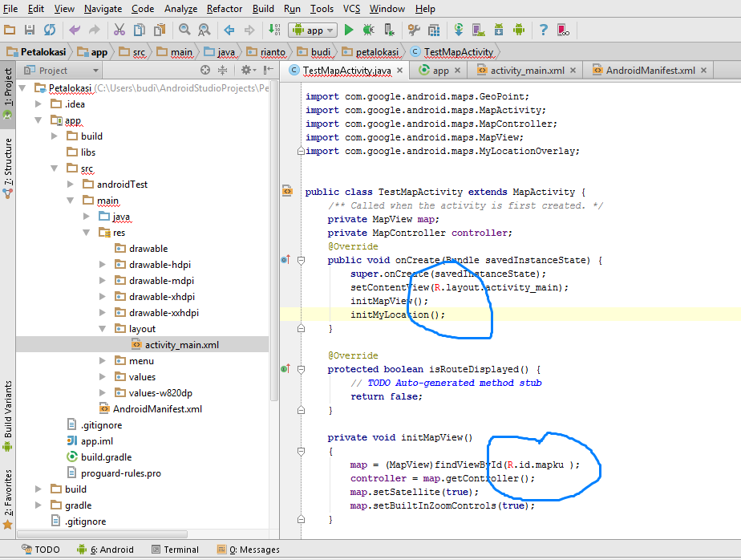The height and width of the screenshot is (560, 741).
Task: Open the 6: Android tool window
Action: click(105, 549)
